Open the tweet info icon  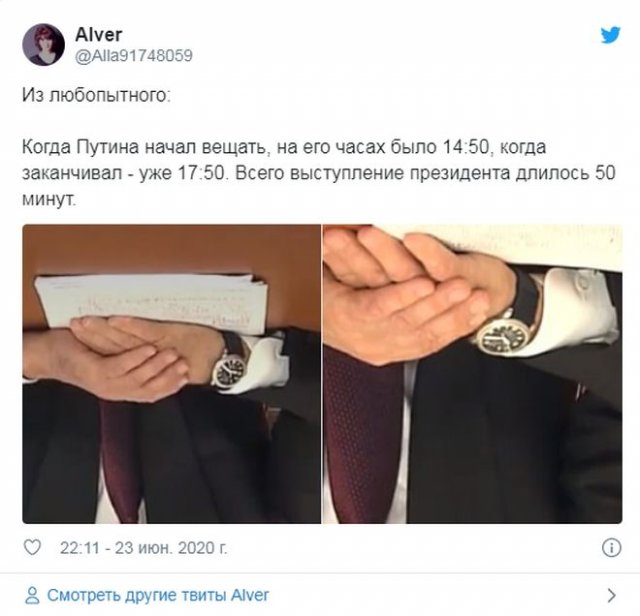611,547
